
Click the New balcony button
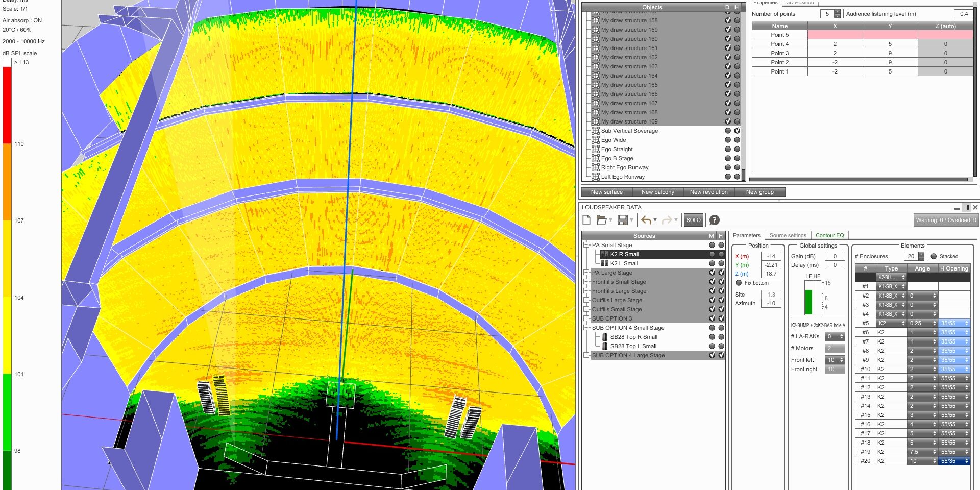(x=658, y=192)
